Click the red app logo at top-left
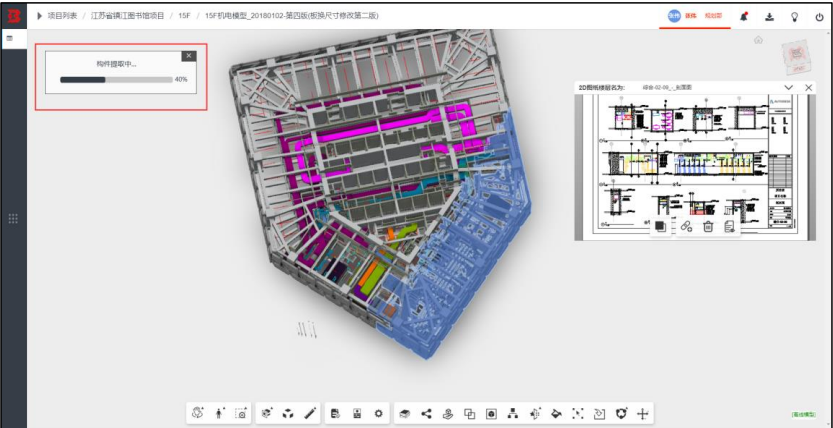Screen dimensions: 833x428 click(13, 16)
